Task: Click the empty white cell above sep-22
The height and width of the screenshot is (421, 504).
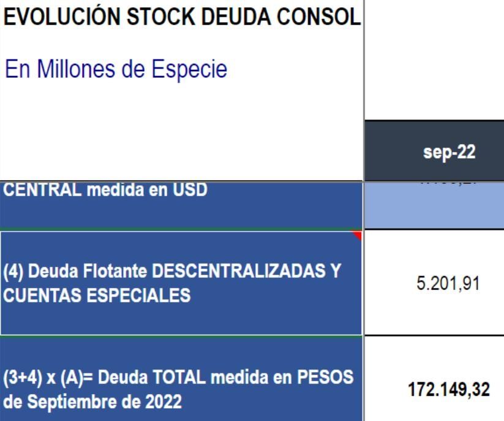Action: pyautogui.click(x=434, y=60)
